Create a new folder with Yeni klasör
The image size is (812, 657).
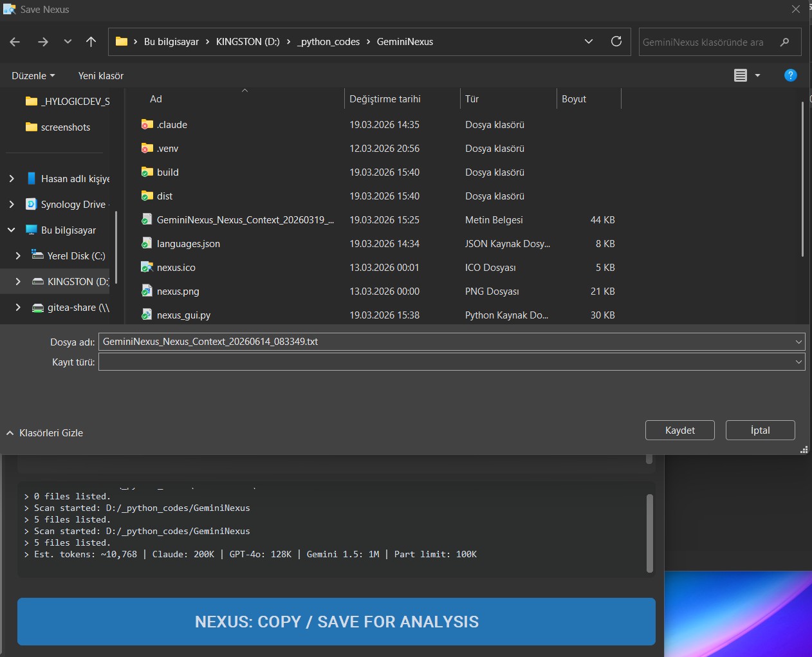[101, 76]
